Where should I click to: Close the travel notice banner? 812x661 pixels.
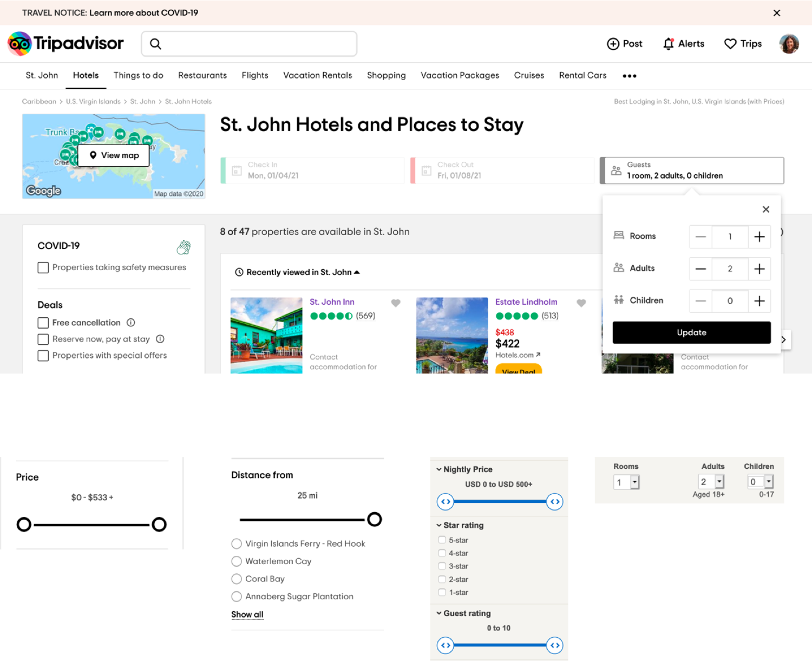click(776, 13)
